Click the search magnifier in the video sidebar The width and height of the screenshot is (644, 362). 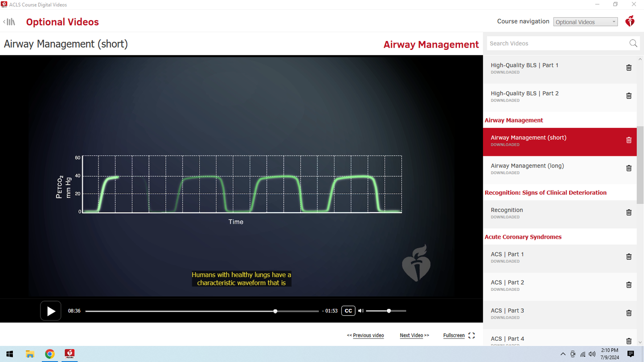tap(633, 43)
